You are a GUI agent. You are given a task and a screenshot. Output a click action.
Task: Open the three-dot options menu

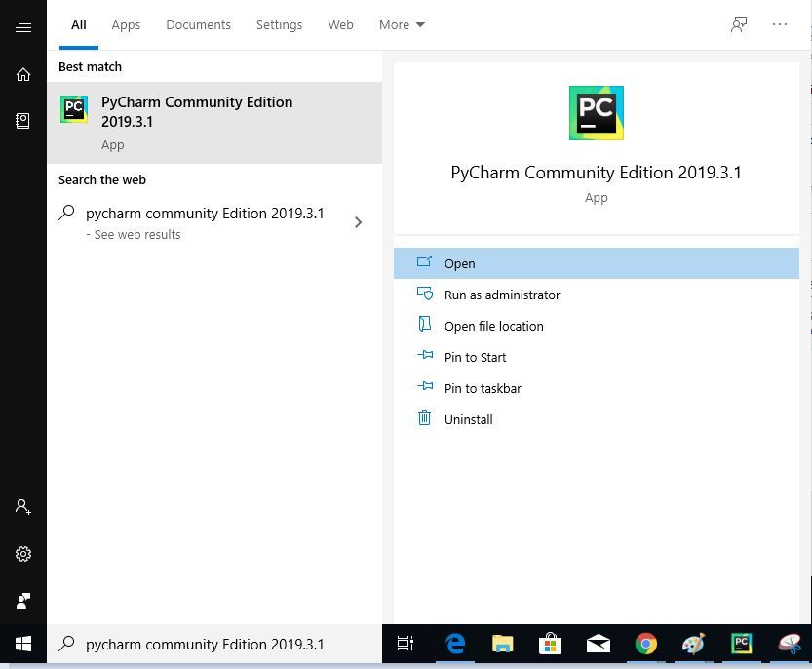click(x=780, y=24)
